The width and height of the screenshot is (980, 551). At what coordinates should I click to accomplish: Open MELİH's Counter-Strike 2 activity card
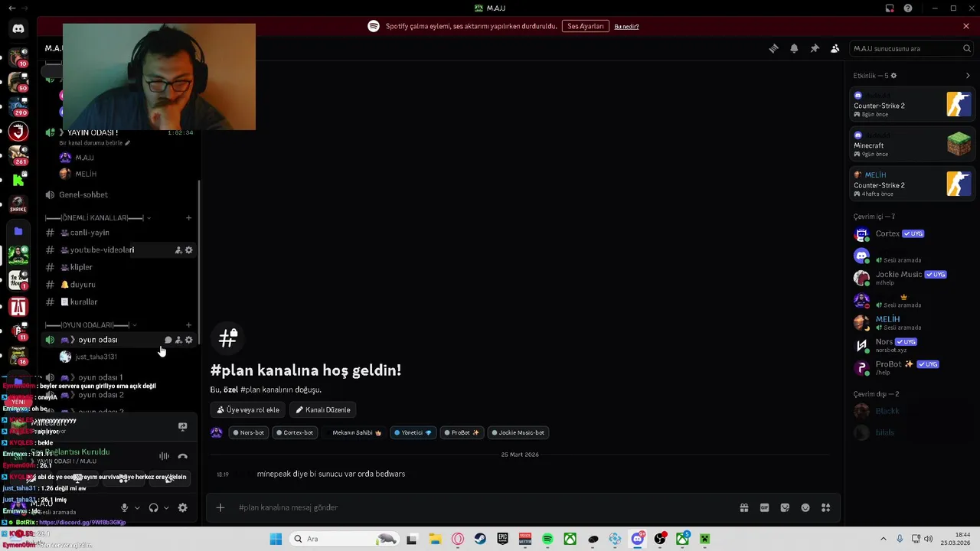coord(913,183)
